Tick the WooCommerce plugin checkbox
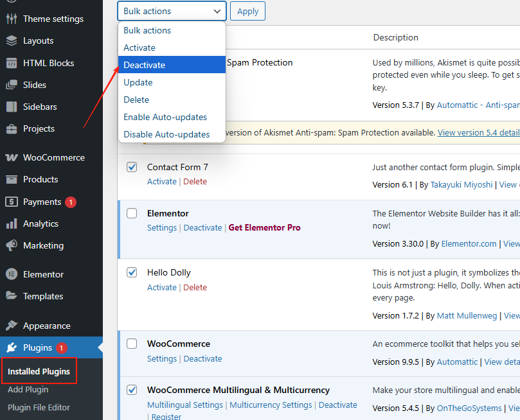This screenshot has width=520, height=420. [132, 344]
